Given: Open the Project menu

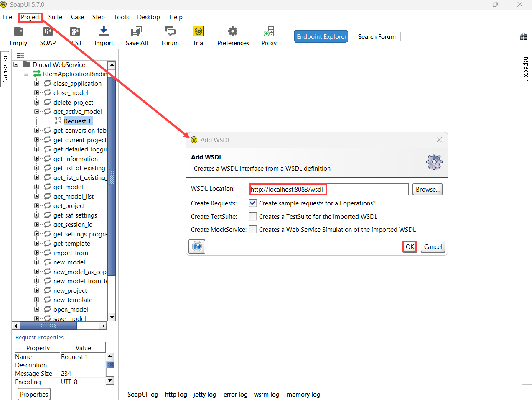Looking at the screenshot, I should click(x=30, y=17).
